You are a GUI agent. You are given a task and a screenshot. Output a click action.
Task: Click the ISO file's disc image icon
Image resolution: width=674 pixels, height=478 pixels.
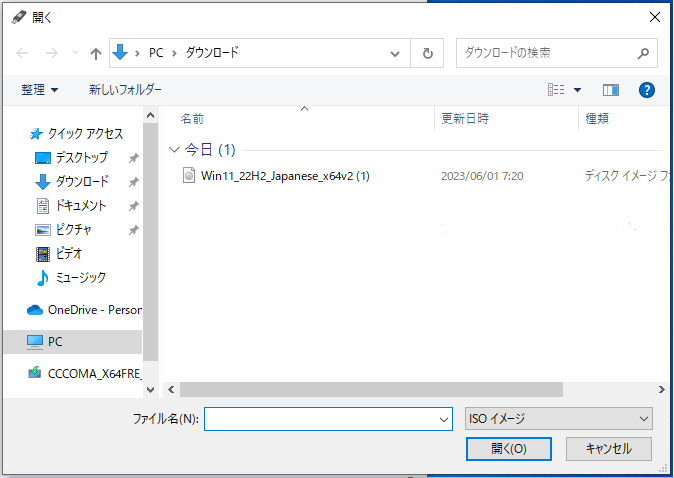coord(189,175)
